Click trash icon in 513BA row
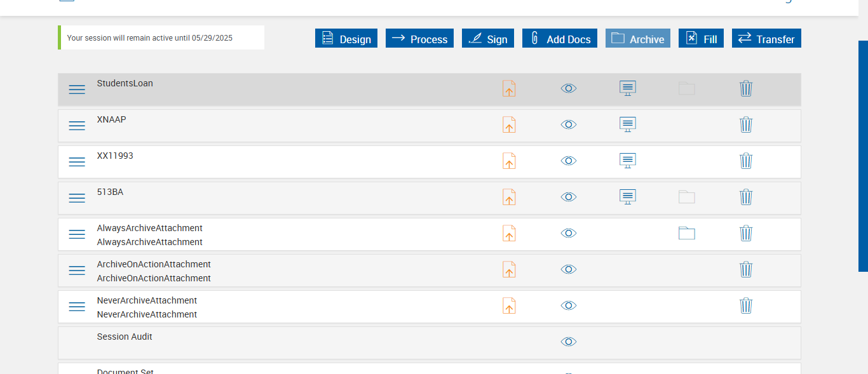The width and height of the screenshot is (868, 374). [746, 197]
